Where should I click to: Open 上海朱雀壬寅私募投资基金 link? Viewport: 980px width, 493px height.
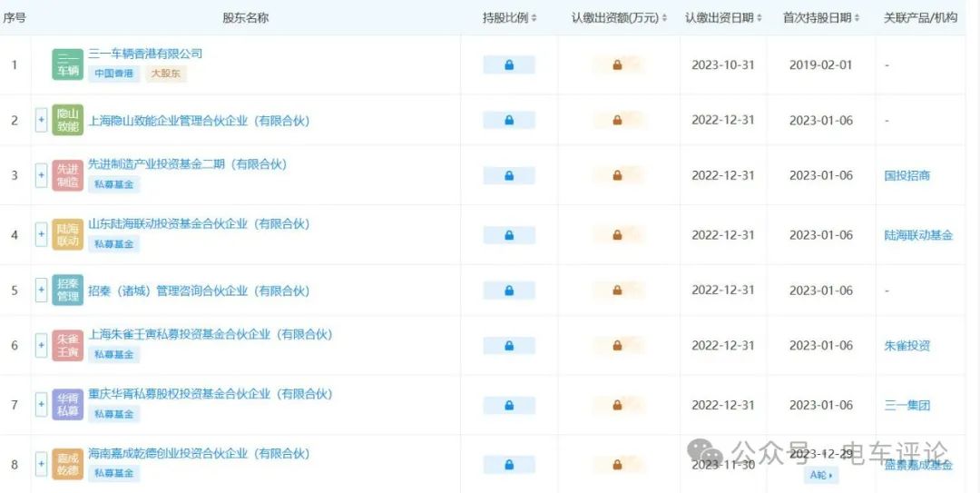(210, 335)
